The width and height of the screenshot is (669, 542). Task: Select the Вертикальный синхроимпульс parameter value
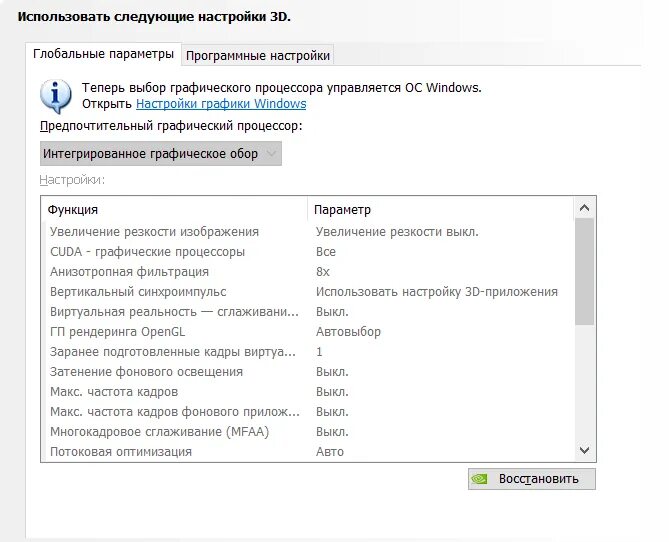[436, 292]
